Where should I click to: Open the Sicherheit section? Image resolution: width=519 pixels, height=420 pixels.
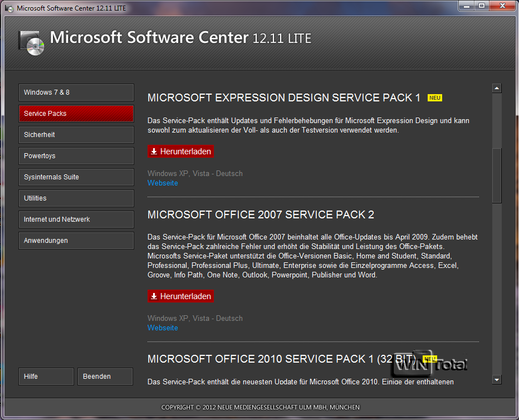pyautogui.click(x=76, y=135)
